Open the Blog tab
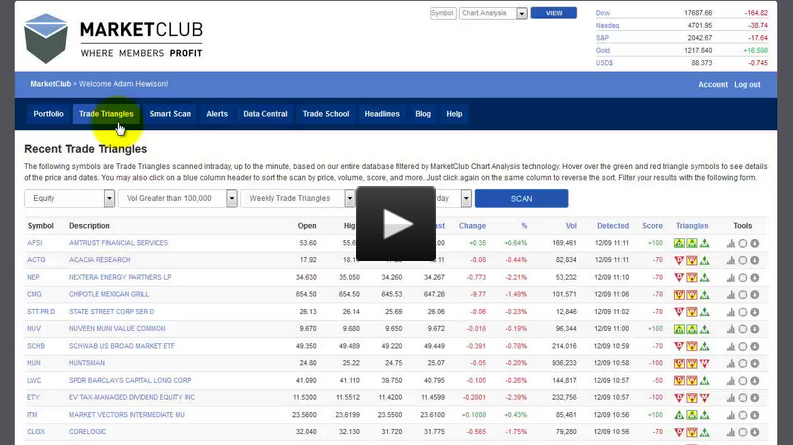Screen dimensions: 793x445 click(423, 114)
